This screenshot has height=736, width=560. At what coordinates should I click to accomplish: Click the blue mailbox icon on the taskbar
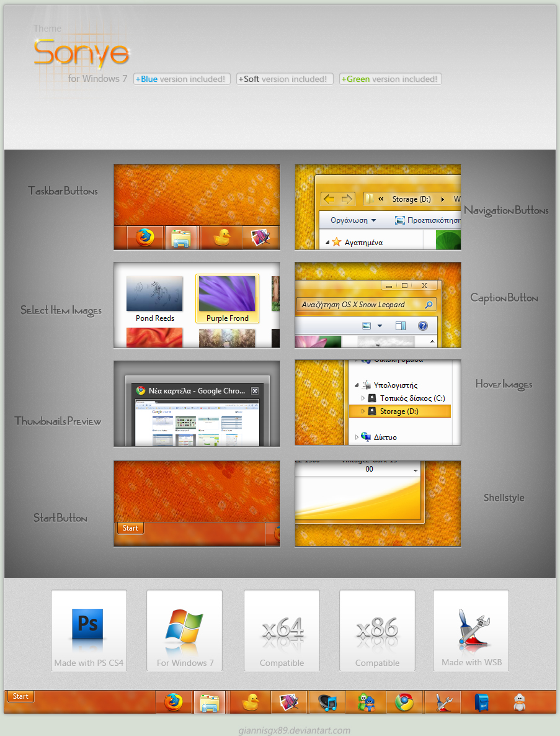(x=481, y=702)
